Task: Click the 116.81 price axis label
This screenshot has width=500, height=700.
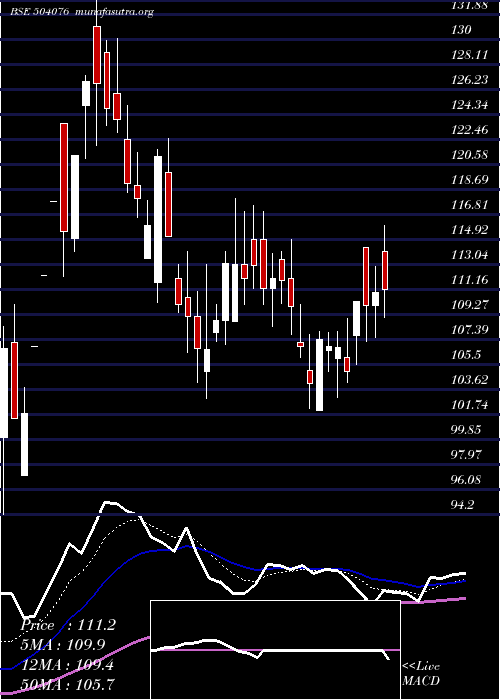Action: 468,205
